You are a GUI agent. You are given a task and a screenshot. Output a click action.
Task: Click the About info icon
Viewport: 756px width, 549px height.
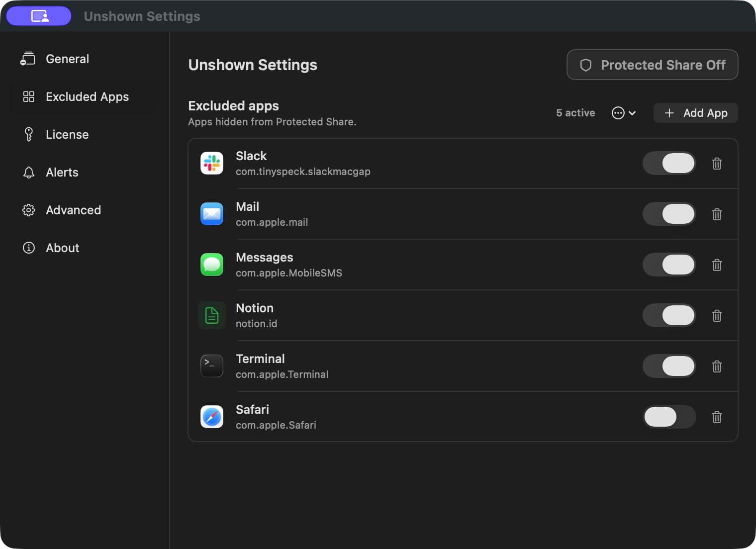click(29, 248)
